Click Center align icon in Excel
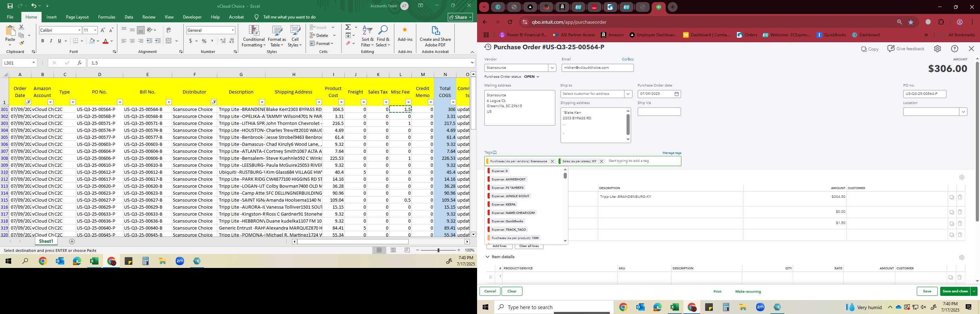The height and width of the screenshot is (314, 980). pyautogui.click(x=132, y=41)
